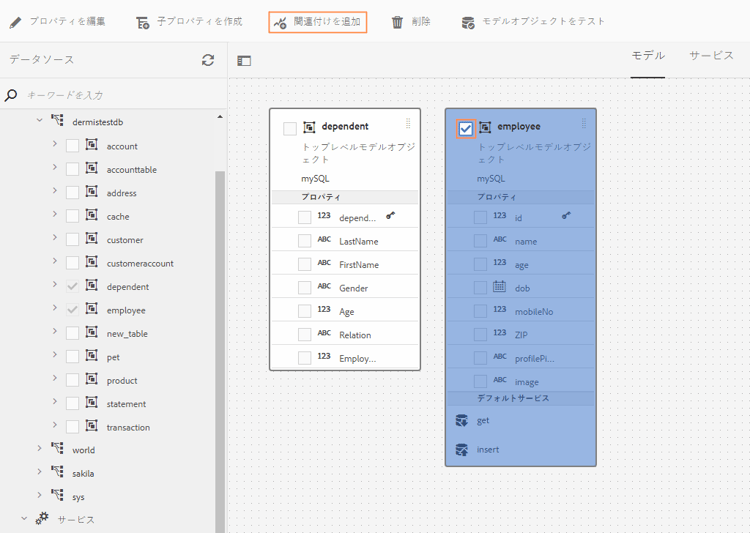Check the account table checkbox
Image resolution: width=750 pixels, height=533 pixels.
pyautogui.click(x=72, y=146)
